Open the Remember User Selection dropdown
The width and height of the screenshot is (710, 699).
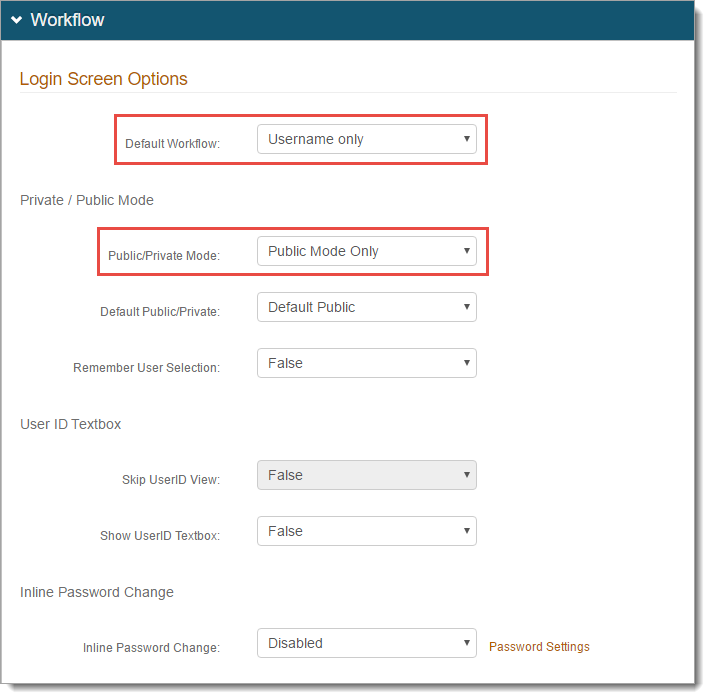[366, 363]
